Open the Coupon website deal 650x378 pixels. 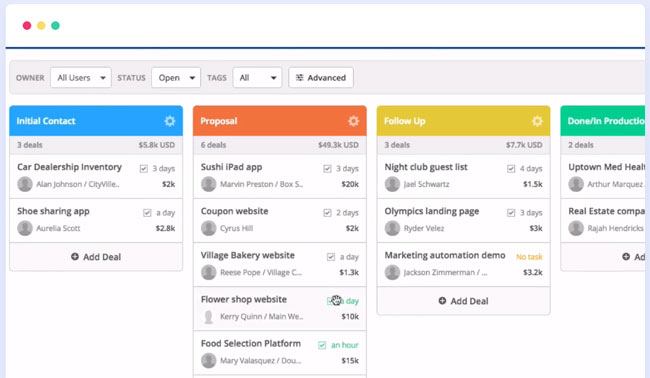pyautogui.click(x=235, y=211)
